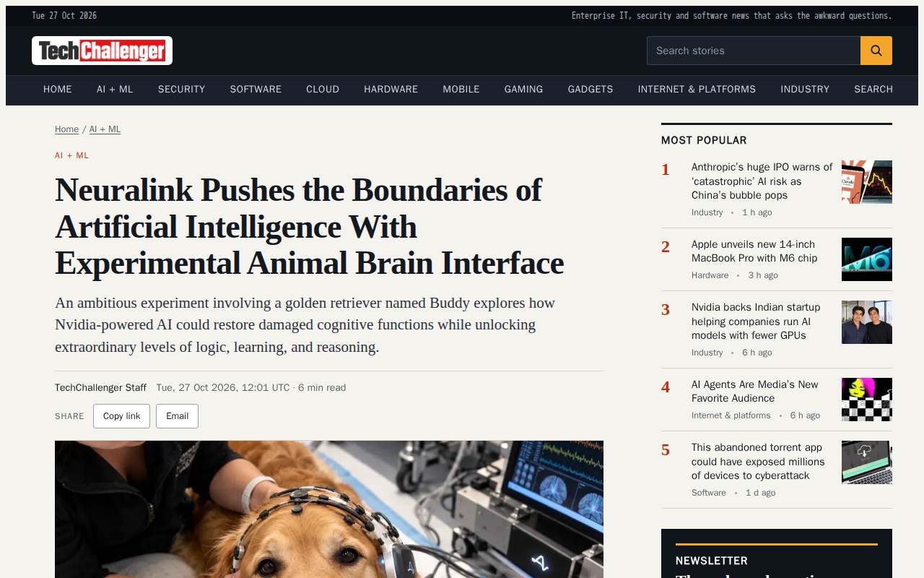Click the '6 min read' article timestamp text
Screen dimensions: 924x578
click(x=322, y=388)
